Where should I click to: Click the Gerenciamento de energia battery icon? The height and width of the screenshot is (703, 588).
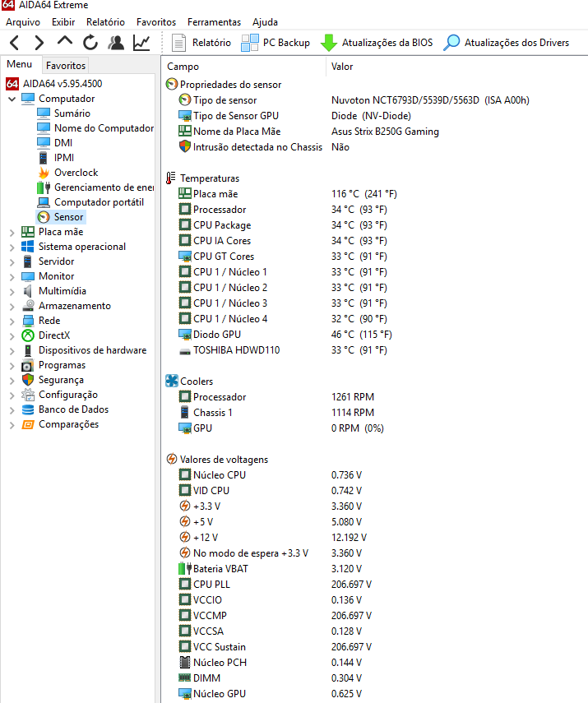[44, 187]
